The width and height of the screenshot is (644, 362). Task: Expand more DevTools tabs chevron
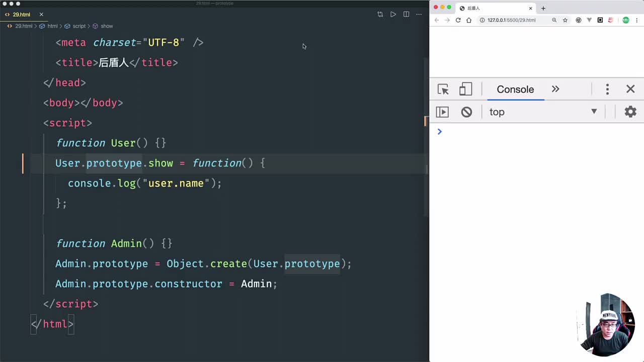pos(555,89)
